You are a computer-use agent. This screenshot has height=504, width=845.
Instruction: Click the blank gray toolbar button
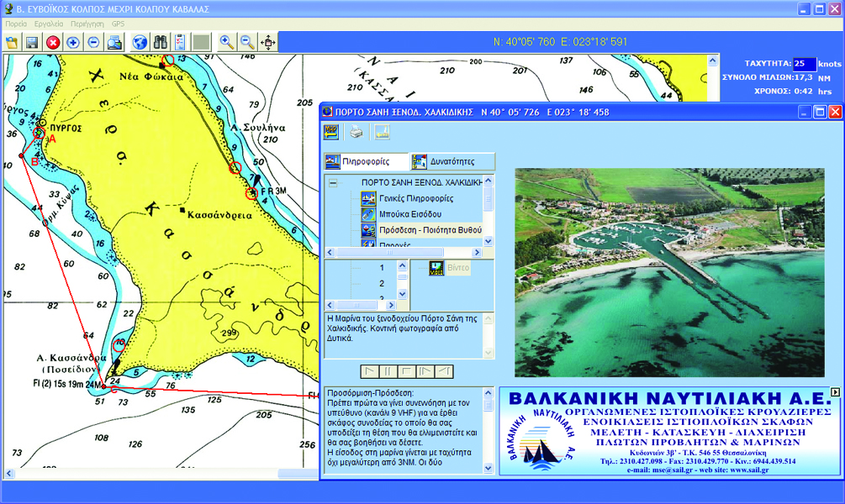201,42
